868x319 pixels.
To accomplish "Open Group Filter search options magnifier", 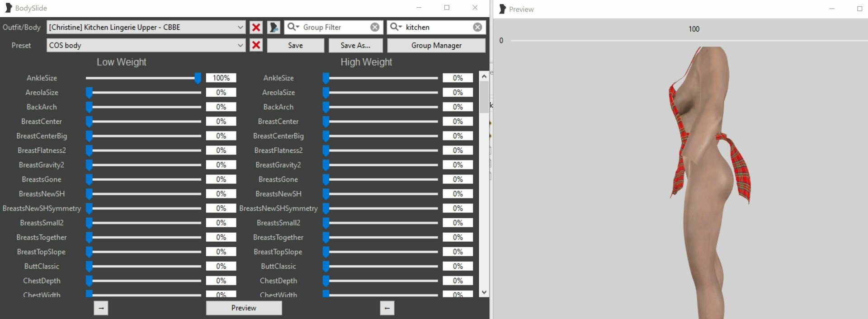I will [x=293, y=27].
